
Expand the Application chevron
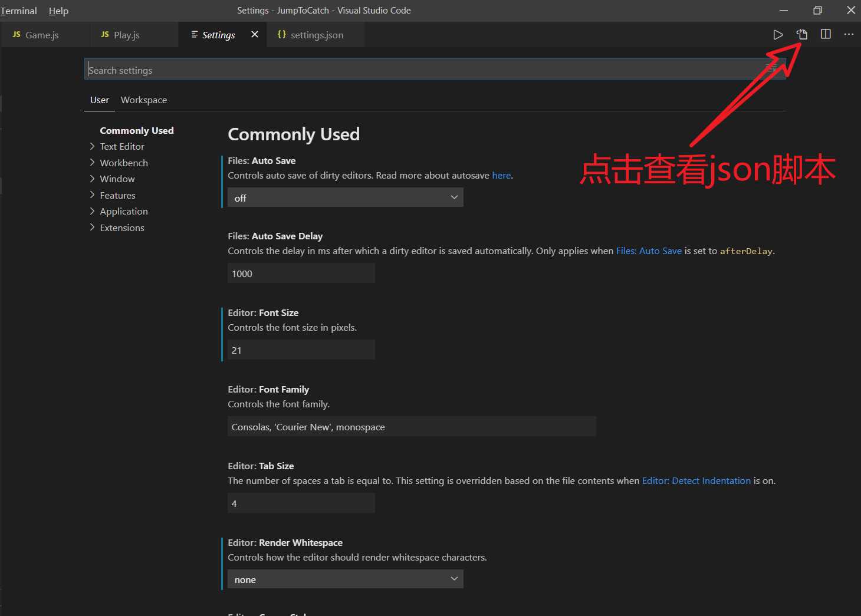[x=92, y=211]
